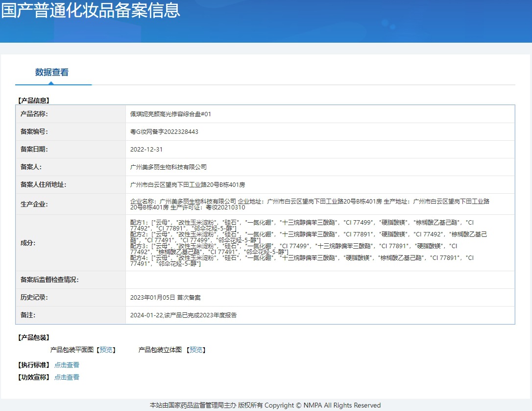Click the 备案人 company name value

click(x=169, y=167)
